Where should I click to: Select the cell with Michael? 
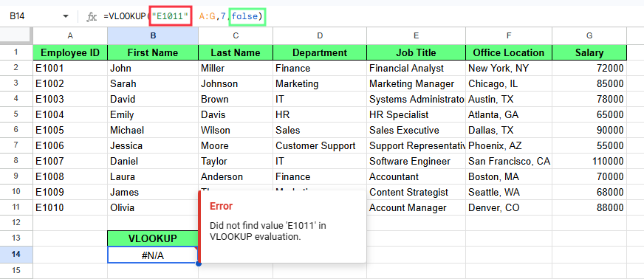coord(153,131)
